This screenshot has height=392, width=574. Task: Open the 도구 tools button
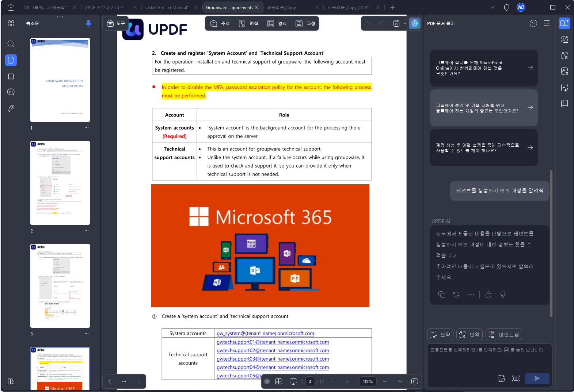pos(115,23)
